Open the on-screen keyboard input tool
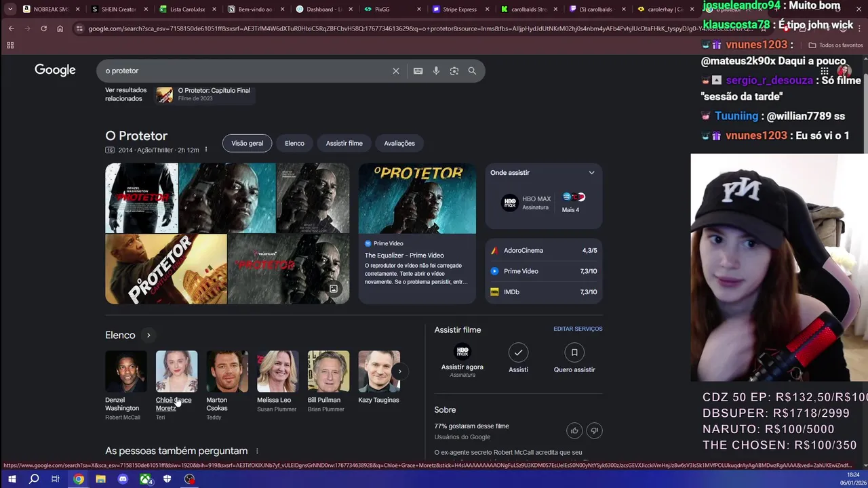This screenshot has height=488, width=868. tap(418, 71)
